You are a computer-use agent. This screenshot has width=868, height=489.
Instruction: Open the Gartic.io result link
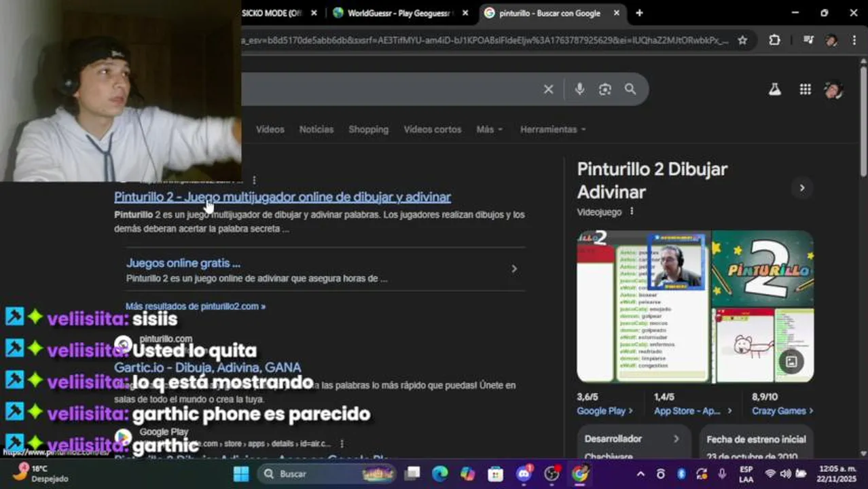point(208,367)
